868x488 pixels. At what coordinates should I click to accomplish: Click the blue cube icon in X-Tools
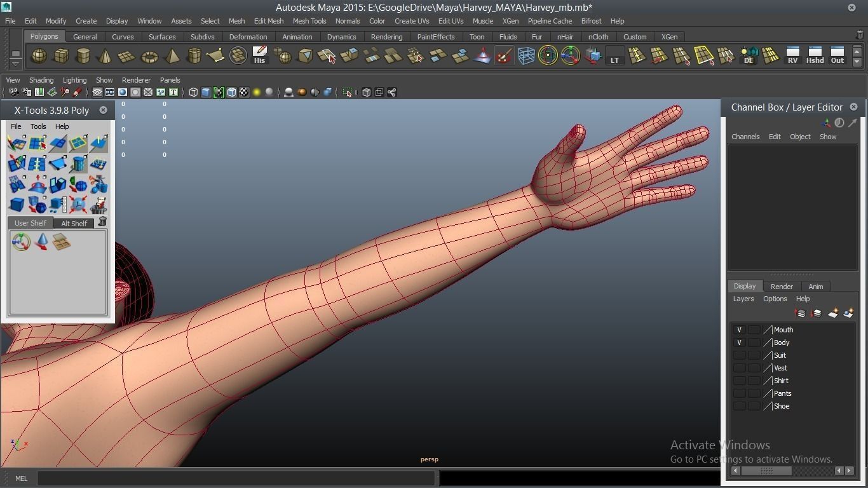click(x=17, y=205)
